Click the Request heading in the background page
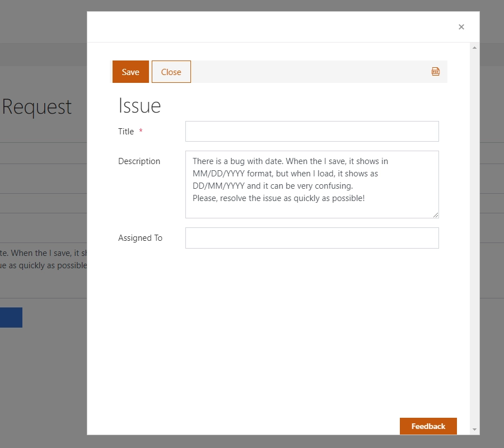 point(36,107)
